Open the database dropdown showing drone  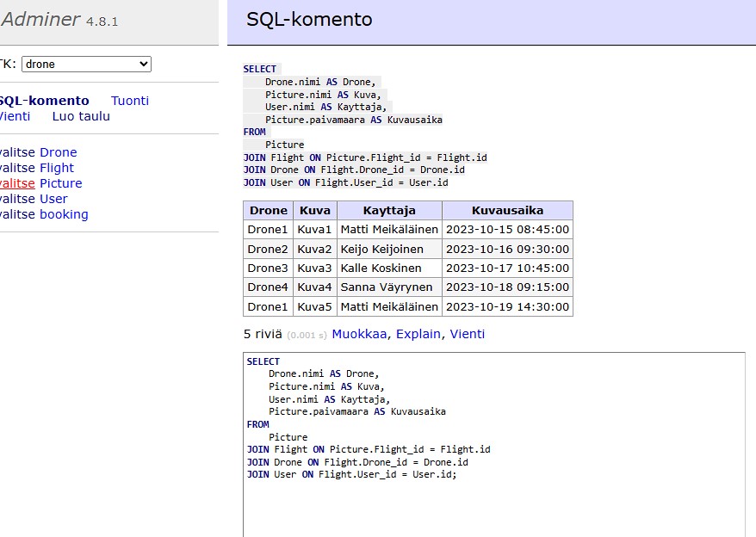[x=86, y=64]
